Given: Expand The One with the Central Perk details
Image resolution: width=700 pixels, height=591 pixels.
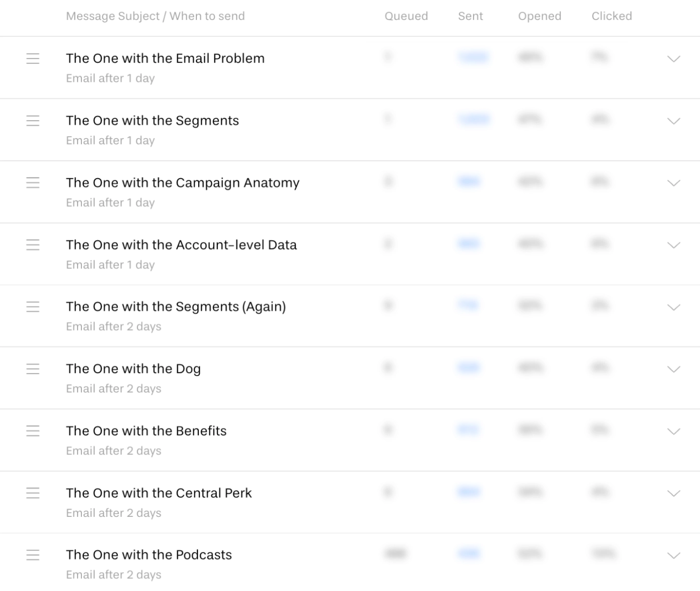Looking at the screenshot, I should pos(673,494).
